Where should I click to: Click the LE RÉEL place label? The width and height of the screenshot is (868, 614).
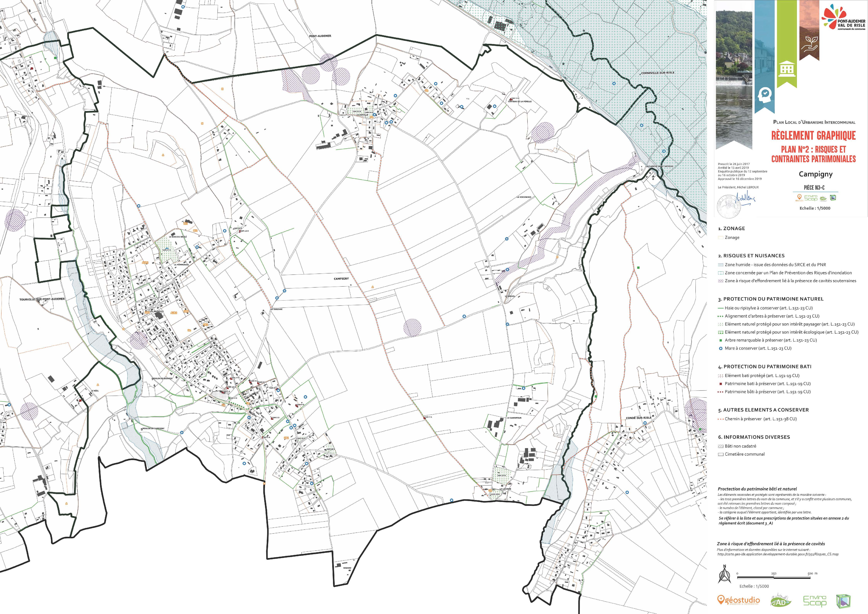(94, 391)
